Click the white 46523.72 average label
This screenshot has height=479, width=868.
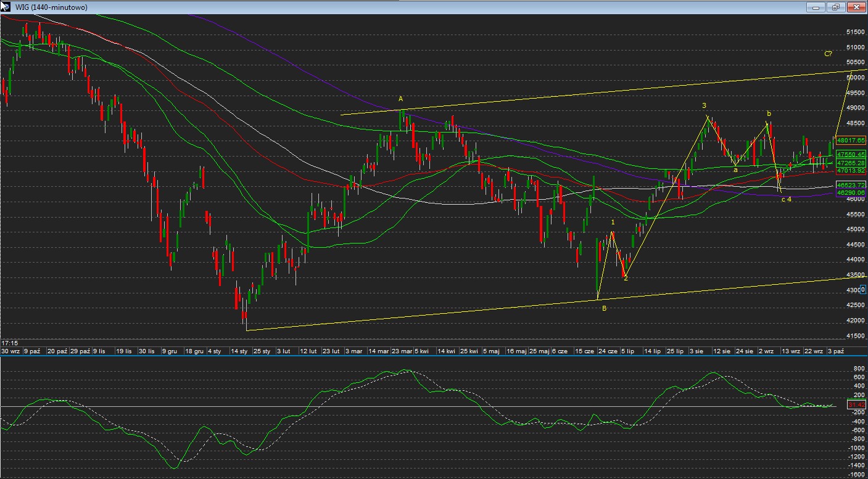coord(851,185)
